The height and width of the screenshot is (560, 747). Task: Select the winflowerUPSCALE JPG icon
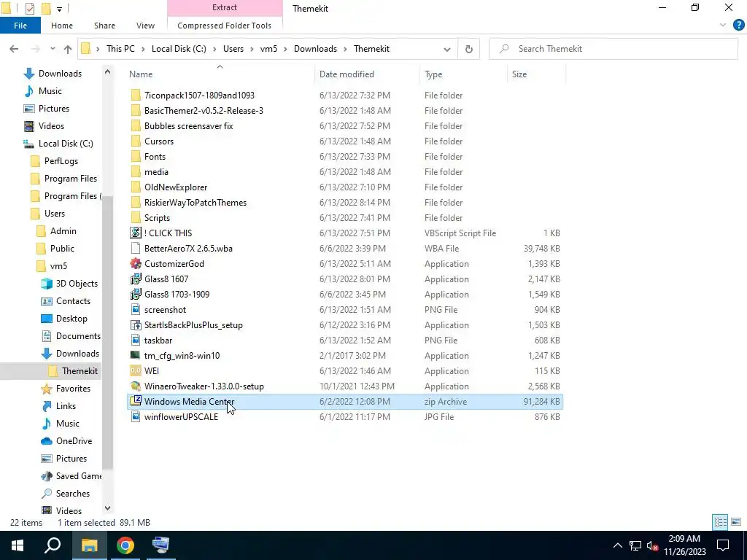click(136, 416)
